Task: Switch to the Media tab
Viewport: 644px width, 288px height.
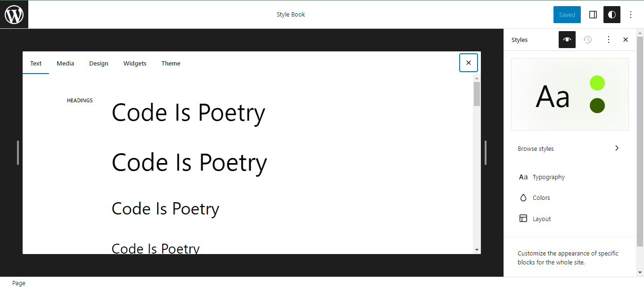Action: coord(66,63)
